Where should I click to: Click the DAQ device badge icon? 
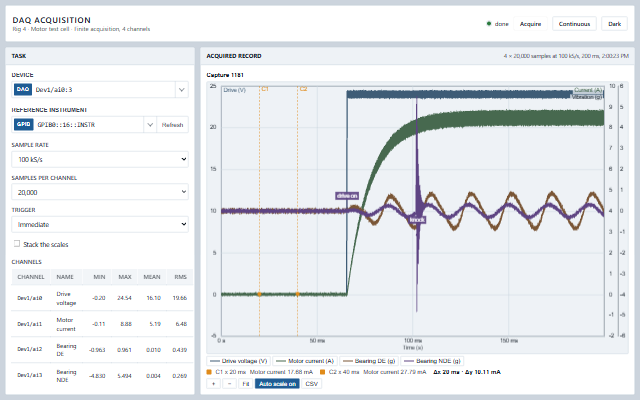23,89
